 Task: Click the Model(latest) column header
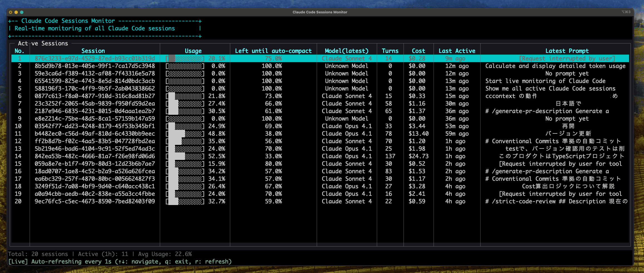[347, 51]
